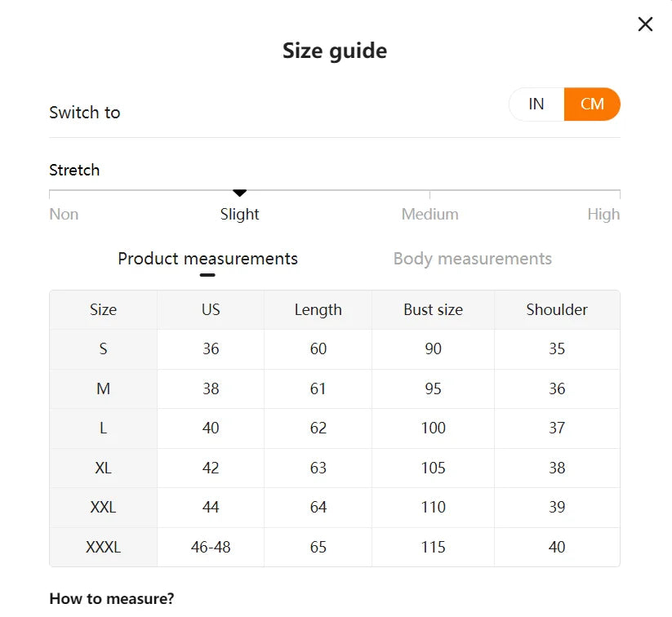The width and height of the screenshot is (672, 617).
Task: Switch to Body measurements tab
Action: click(x=472, y=259)
